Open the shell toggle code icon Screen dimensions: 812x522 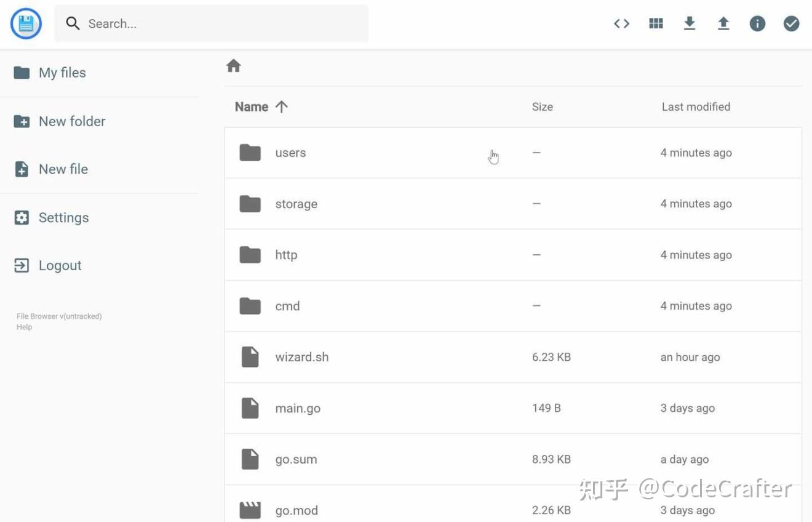(x=621, y=24)
